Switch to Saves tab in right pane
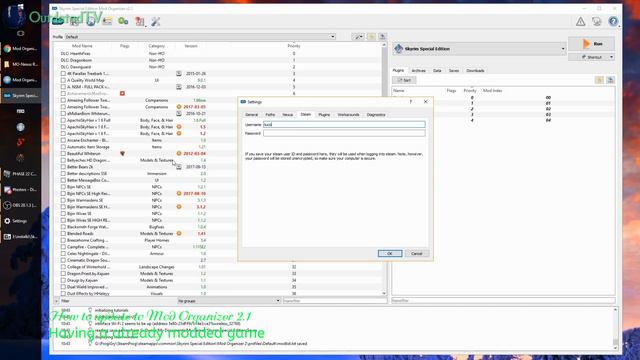This screenshot has width=640, height=360. click(454, 71)
